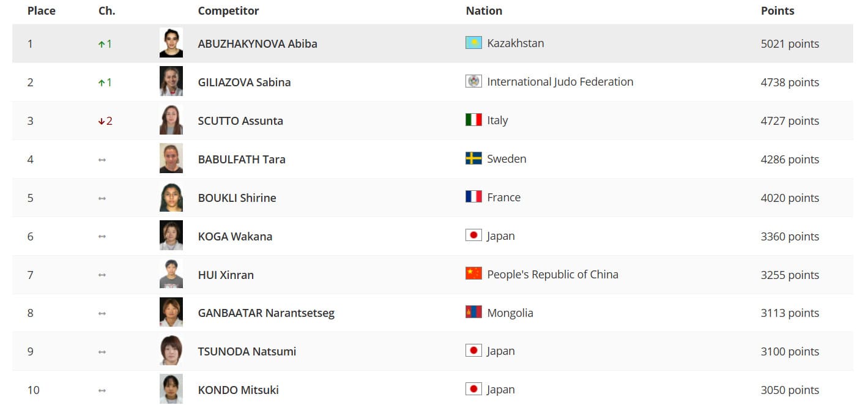Viewport: 868px width, 405px height.
Task: Click the Mongolia flag icon
Action: 473,313
